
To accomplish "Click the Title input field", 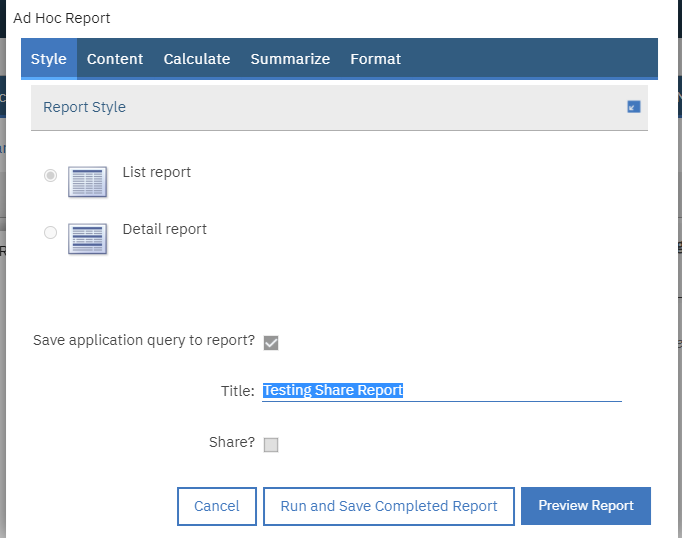I will point(441,391).
